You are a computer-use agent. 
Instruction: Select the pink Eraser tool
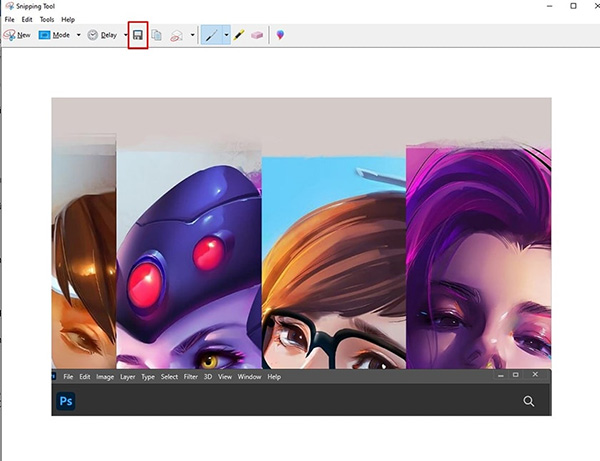(257, 35)
